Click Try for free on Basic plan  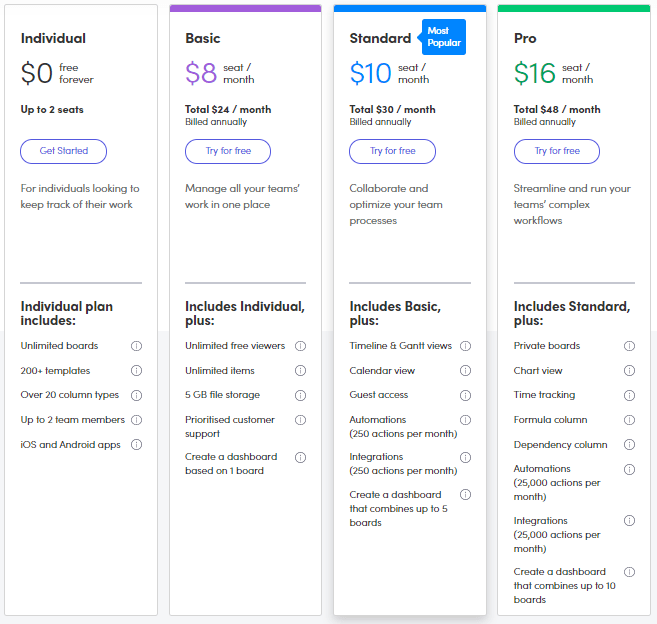(228, 151)
